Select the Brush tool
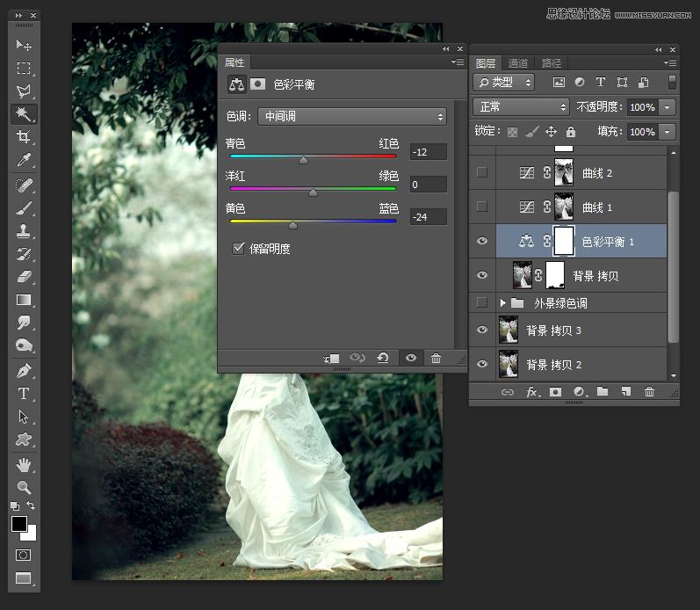This screenshot has height=610, width=700. coord(24,208)
